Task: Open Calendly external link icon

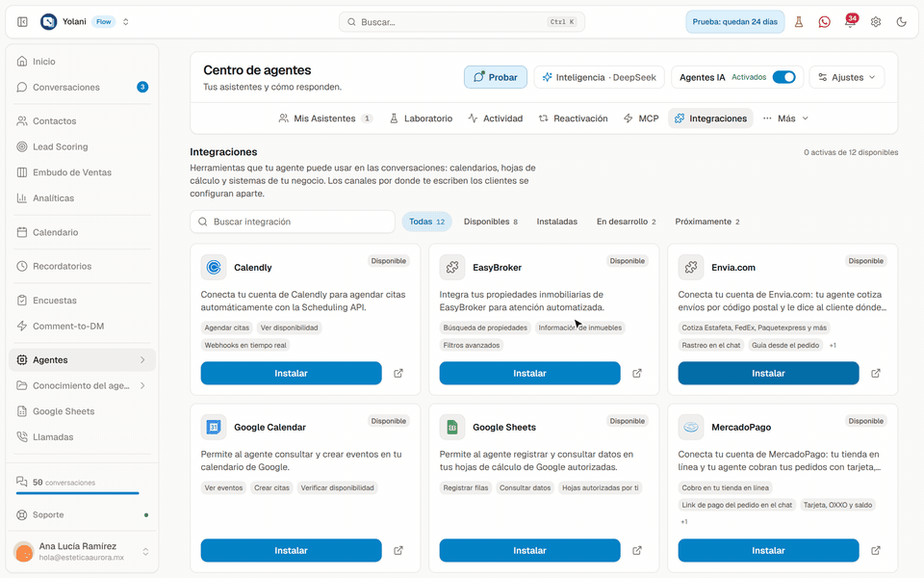Action: tap(398, 374)
